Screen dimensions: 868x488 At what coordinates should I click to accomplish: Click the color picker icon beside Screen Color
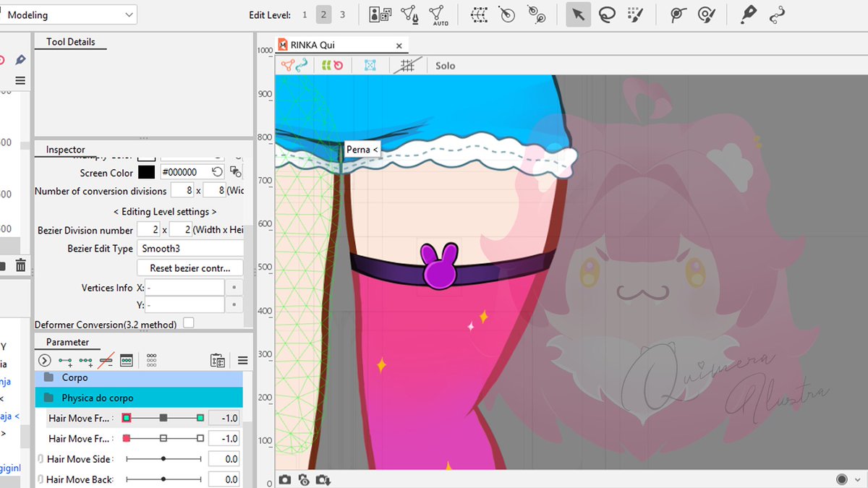pyautogui.click(x=235, y=172)
